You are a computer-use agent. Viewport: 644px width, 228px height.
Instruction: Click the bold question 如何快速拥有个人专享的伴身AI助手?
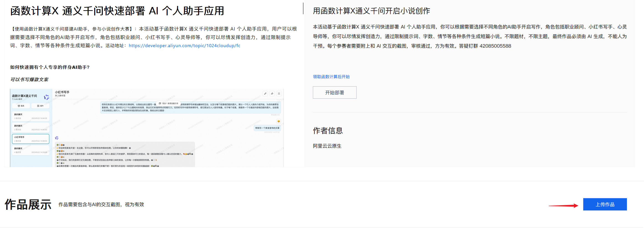click(50, 67)
